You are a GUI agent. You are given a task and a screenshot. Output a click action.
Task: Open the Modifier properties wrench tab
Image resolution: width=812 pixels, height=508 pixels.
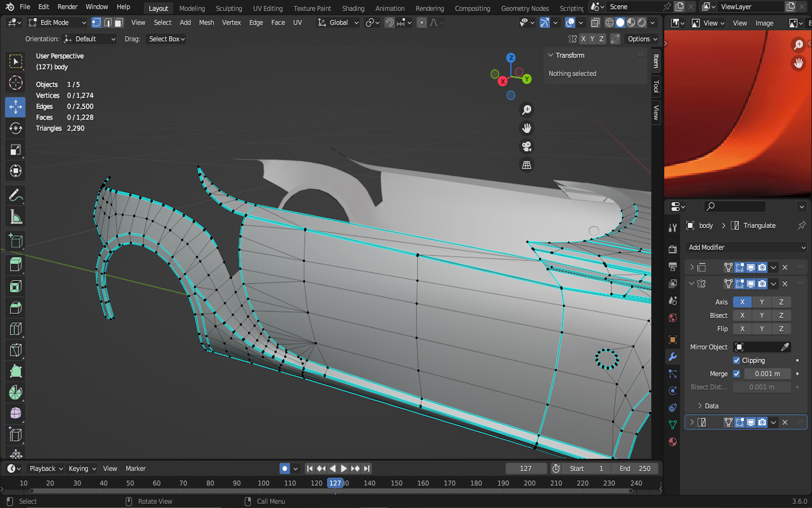[x=672, y=357]
